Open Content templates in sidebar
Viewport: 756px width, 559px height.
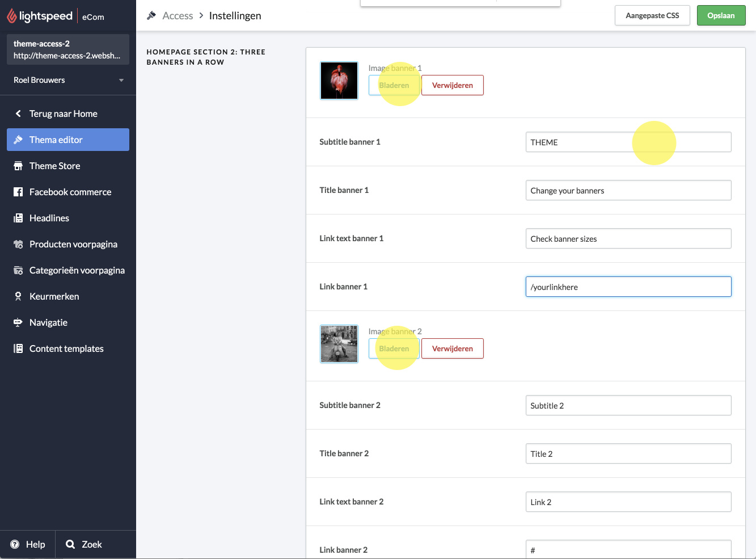point(66,348)
